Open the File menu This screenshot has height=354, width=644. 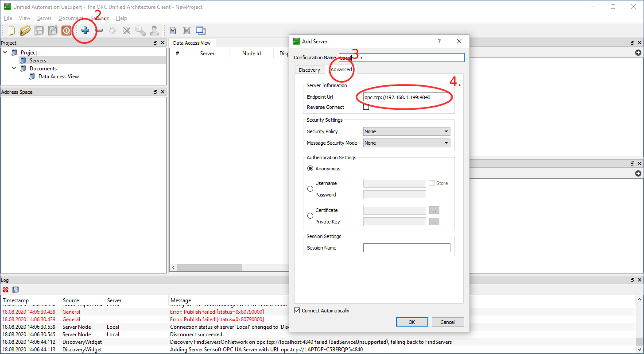[x=8, y=18]
